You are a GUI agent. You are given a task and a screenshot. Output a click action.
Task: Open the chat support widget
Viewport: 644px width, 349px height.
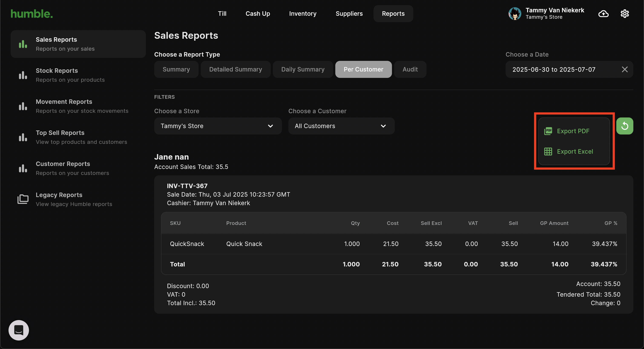pos(19,330)
